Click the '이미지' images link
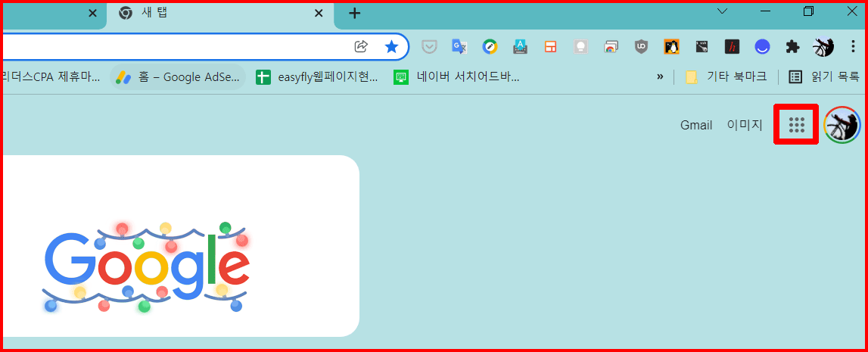The width and height of the screenshot is (868, 352). pos(745,125)
